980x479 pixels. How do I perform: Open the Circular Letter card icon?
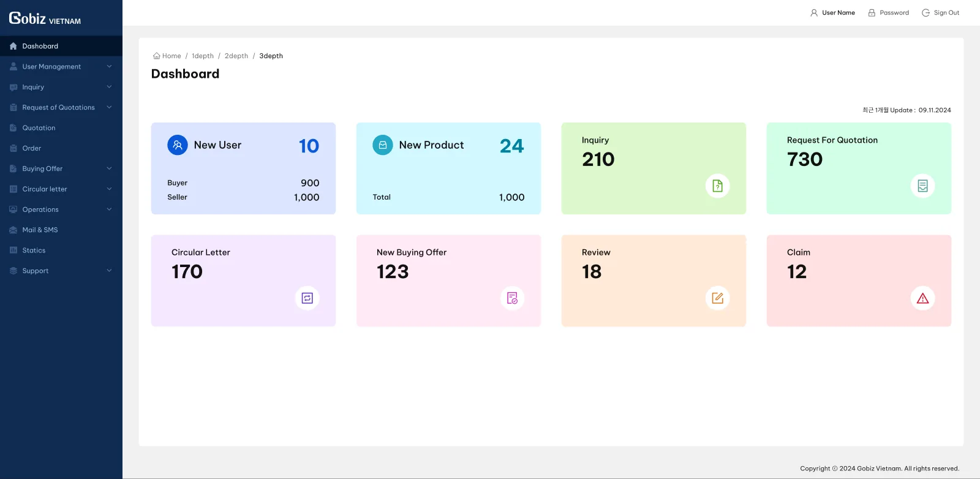pyautogui.click(x=307, y=298)
